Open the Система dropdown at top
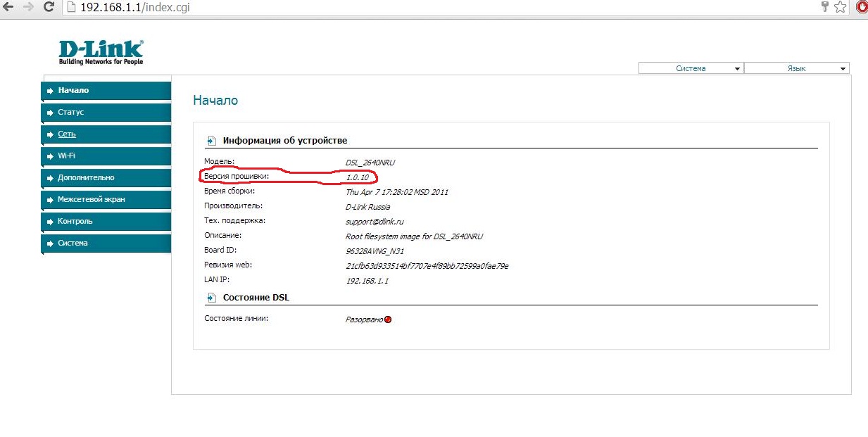Screen dimensions: 868x437 pyautogui.click(x=691, y=68)
